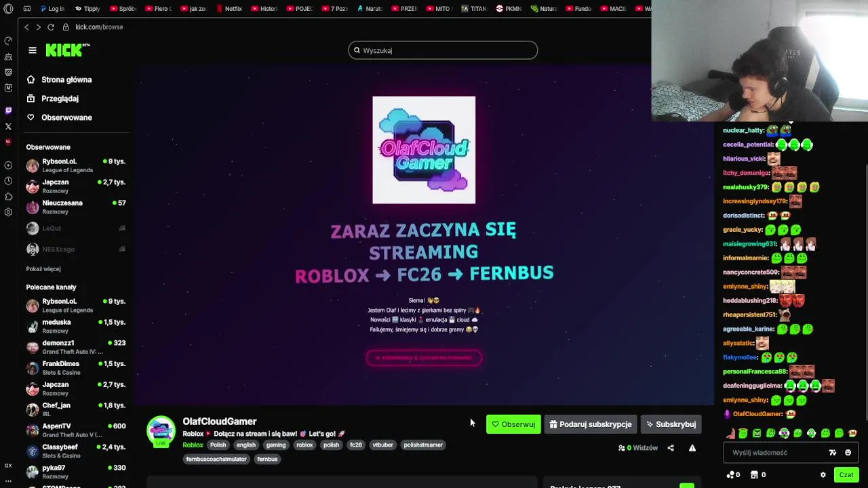Open offline channel LeQut
The width and height of the screenshot is (868, 488).
point(76,228)
